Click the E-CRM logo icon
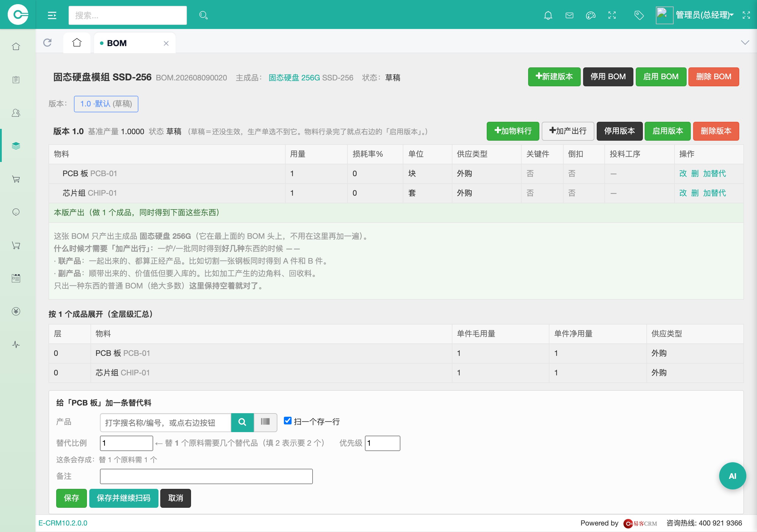 tap(18, 14)
